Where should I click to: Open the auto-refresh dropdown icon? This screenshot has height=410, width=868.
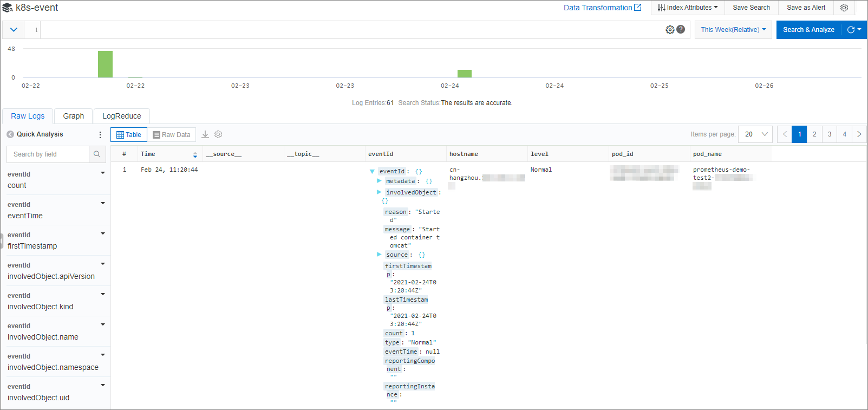pos(854,30)
